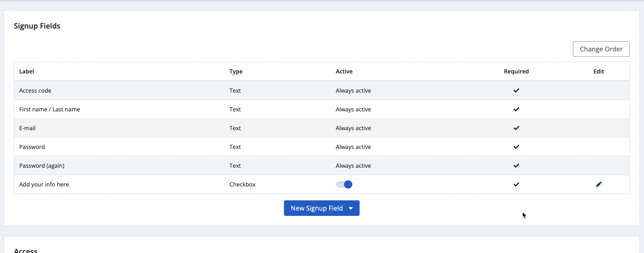Click the Edit column header
Viewport: 644px width, 253px height.
598,71
